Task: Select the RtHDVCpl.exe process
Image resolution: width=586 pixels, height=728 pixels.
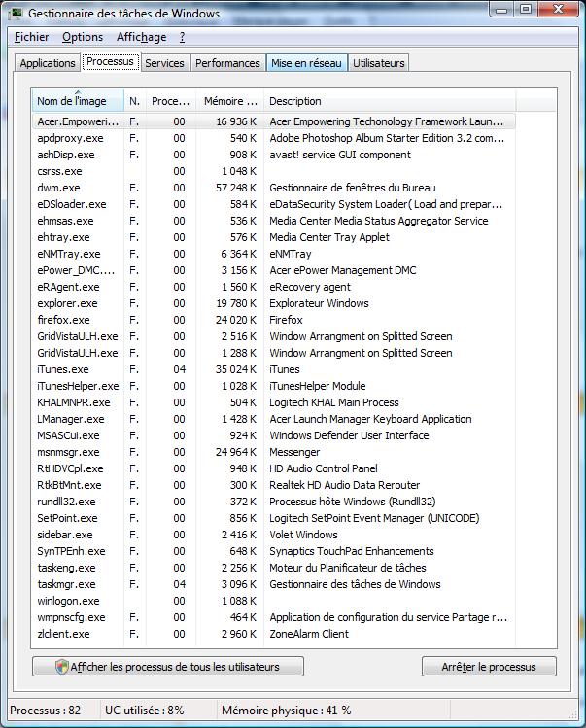Action: (x=274, y=468)
